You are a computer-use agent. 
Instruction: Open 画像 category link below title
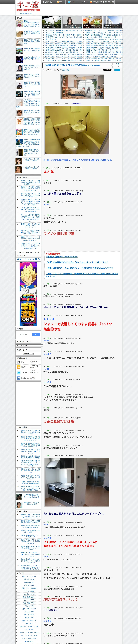pos(64,70)
